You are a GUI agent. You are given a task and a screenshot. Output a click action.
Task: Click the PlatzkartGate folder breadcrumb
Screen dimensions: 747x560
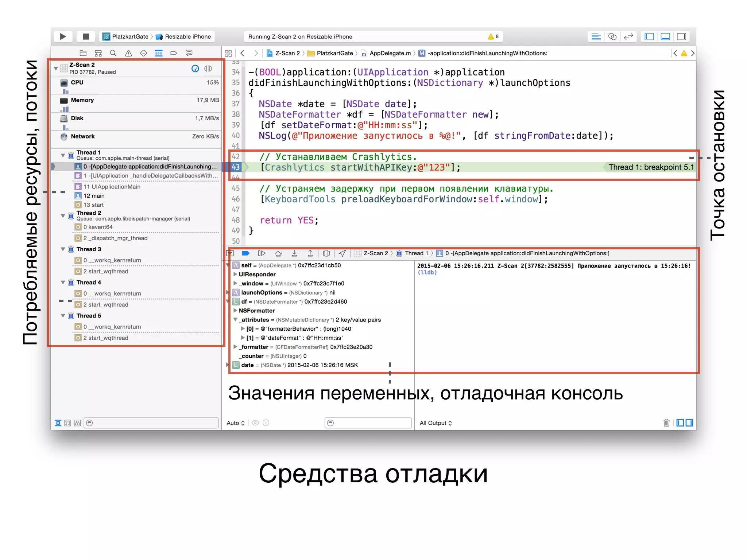[x=330, y=53]
